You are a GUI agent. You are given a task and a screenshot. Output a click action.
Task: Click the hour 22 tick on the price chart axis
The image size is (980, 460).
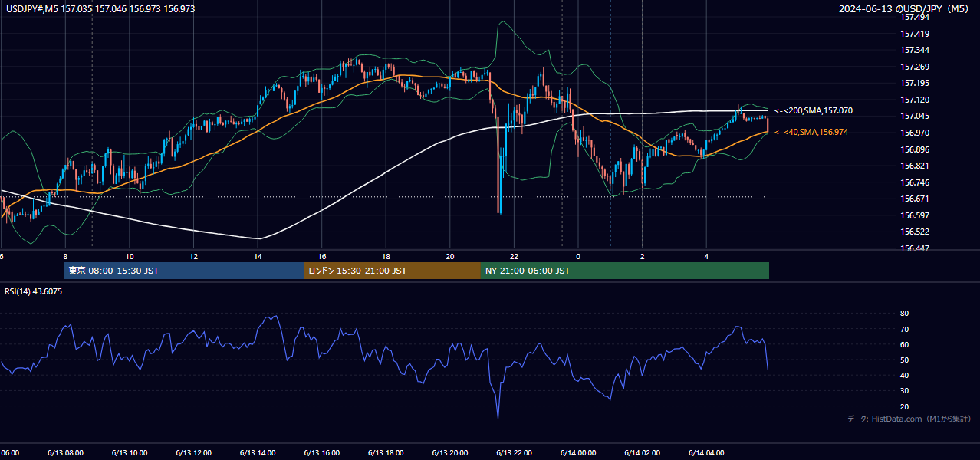pos(514,256)
